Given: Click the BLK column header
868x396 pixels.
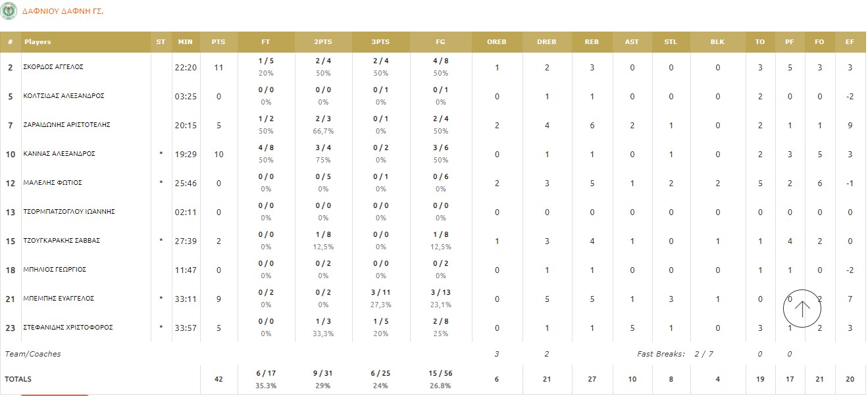Looking at the screenshot, I should (717, 42).
